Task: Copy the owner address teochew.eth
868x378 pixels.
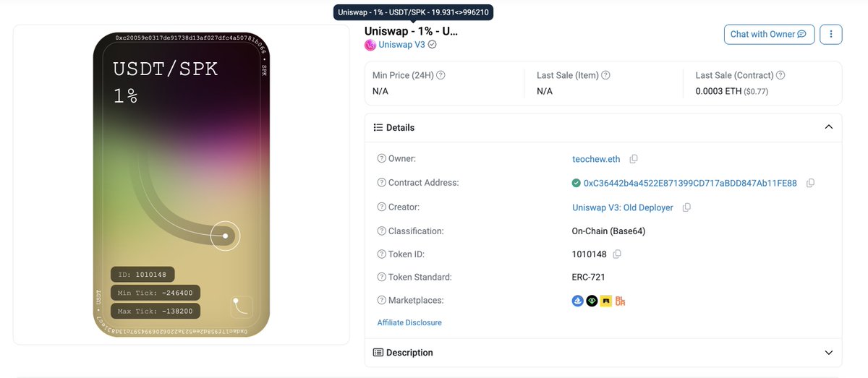Action: pos(634,159)
